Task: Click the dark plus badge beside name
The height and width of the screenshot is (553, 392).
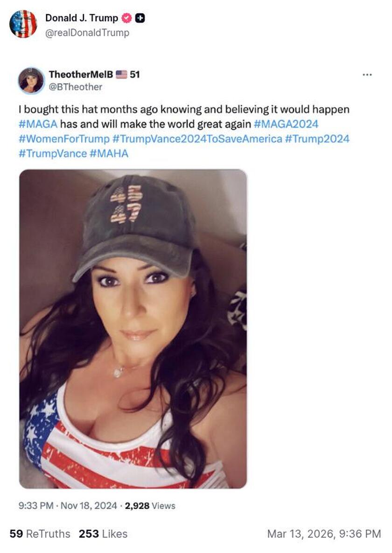Action: pos(140,18)
